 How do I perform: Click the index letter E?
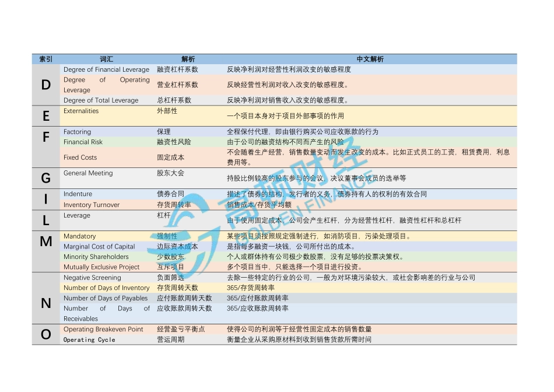(46, 116)
